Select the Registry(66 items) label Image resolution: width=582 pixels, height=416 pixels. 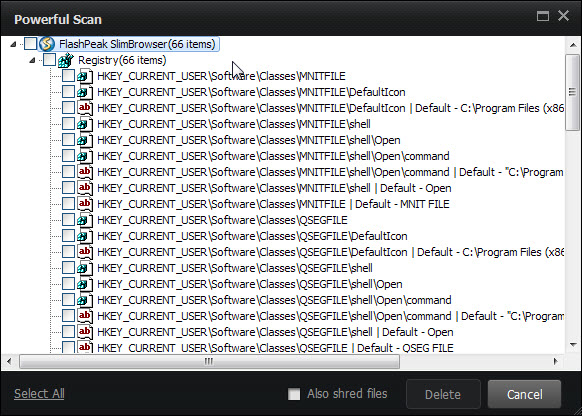(122, 60)
